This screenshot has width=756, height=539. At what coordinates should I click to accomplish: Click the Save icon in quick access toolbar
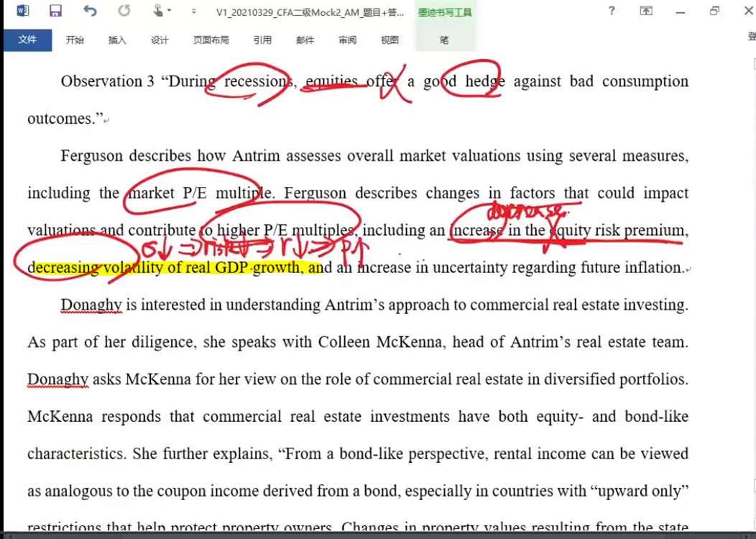(55, 11)
